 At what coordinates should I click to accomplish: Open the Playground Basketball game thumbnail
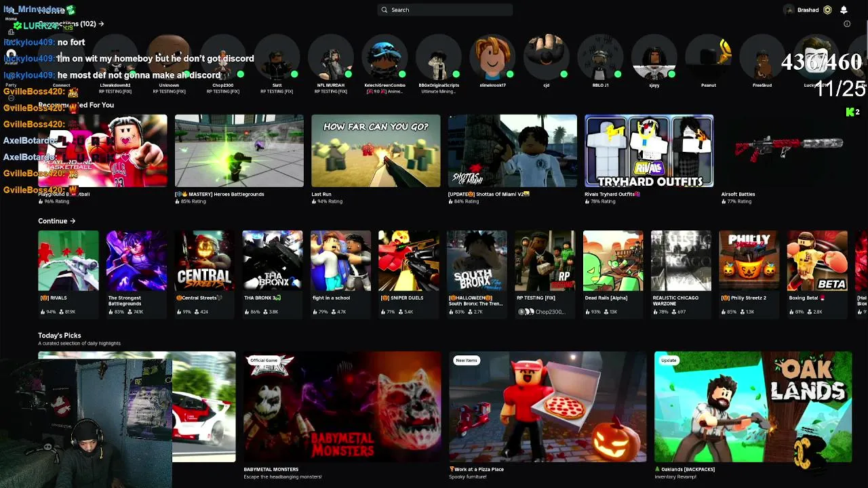click(x=102, y=150)
